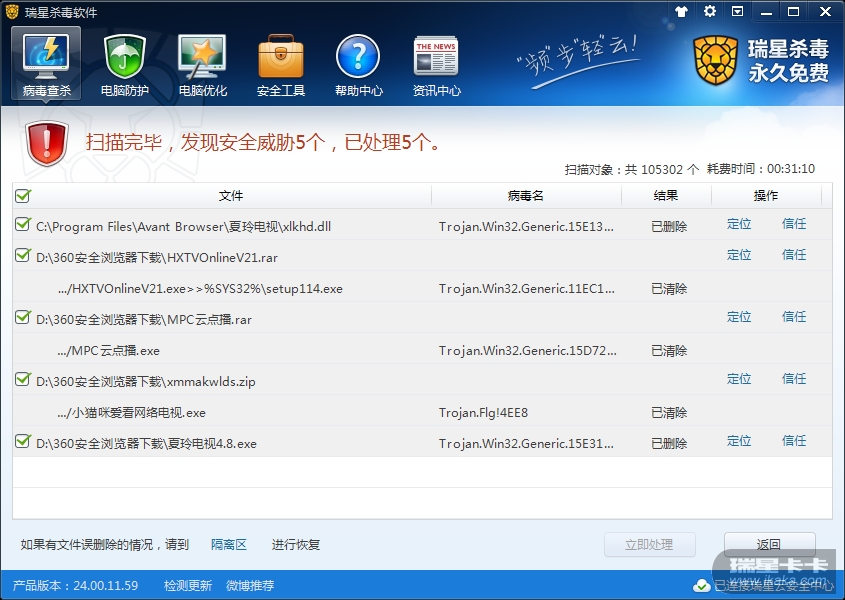Click the 返回 button
Screen dimensions: 845x600
769,544
